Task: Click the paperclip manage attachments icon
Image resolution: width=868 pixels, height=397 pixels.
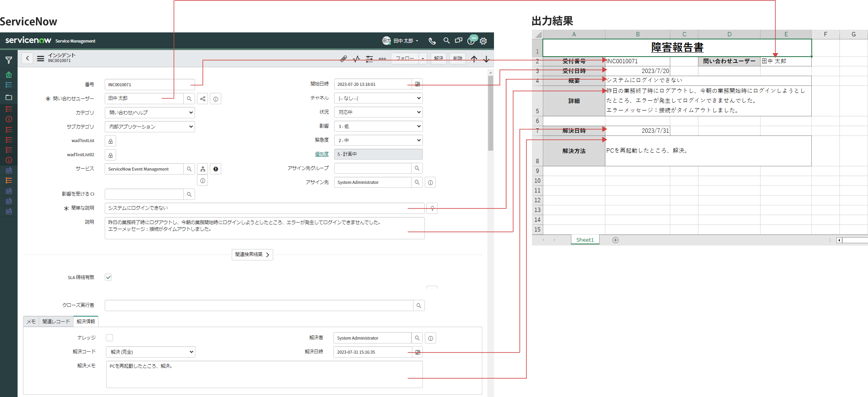Action: (344, 59)
